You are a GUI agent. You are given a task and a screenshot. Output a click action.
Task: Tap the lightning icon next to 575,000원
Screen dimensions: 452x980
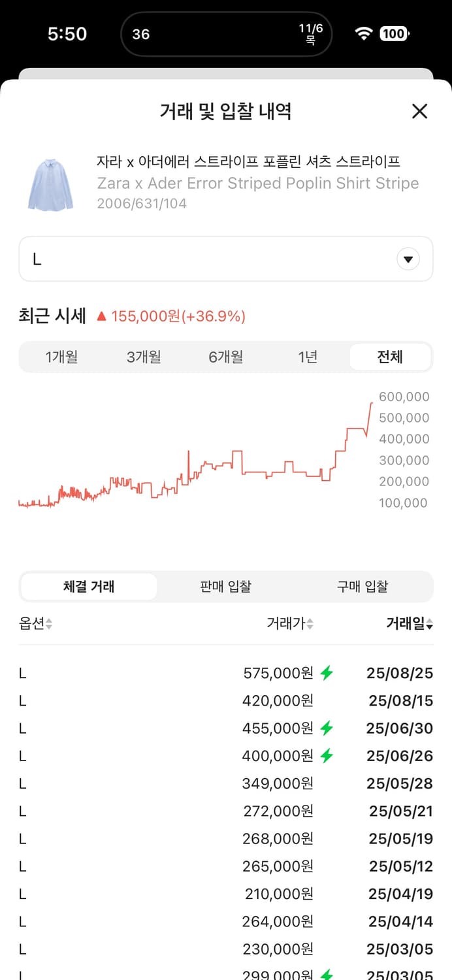(x=327, y=672)
